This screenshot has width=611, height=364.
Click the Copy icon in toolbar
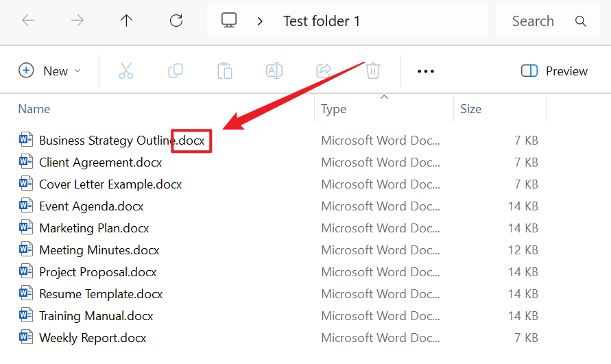tap(176, 71)
